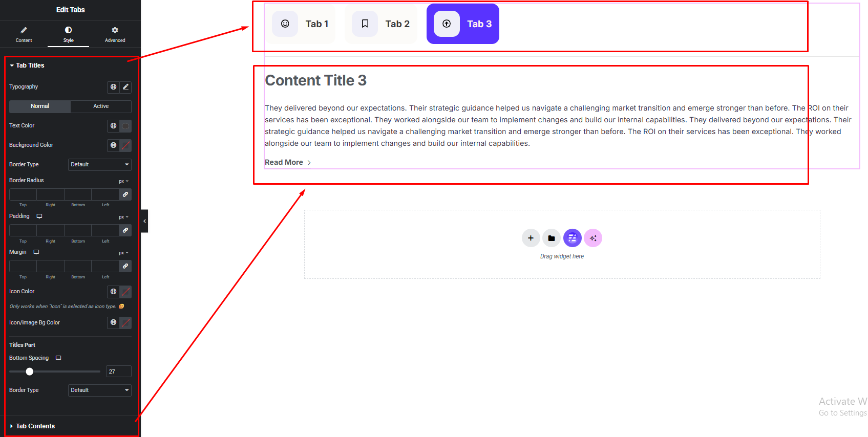
Task: Collapse the editor side panel arrow
Action: 144,221
